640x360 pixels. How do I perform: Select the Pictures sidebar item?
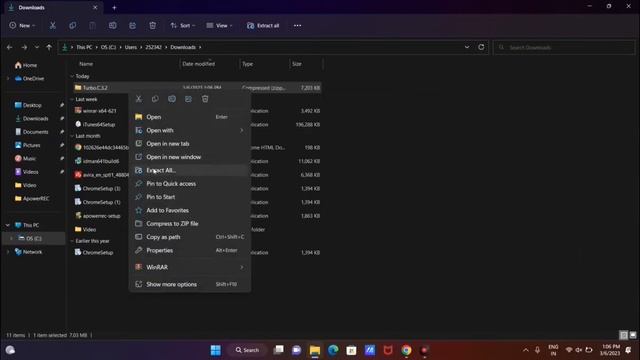[x=31, y=145]
